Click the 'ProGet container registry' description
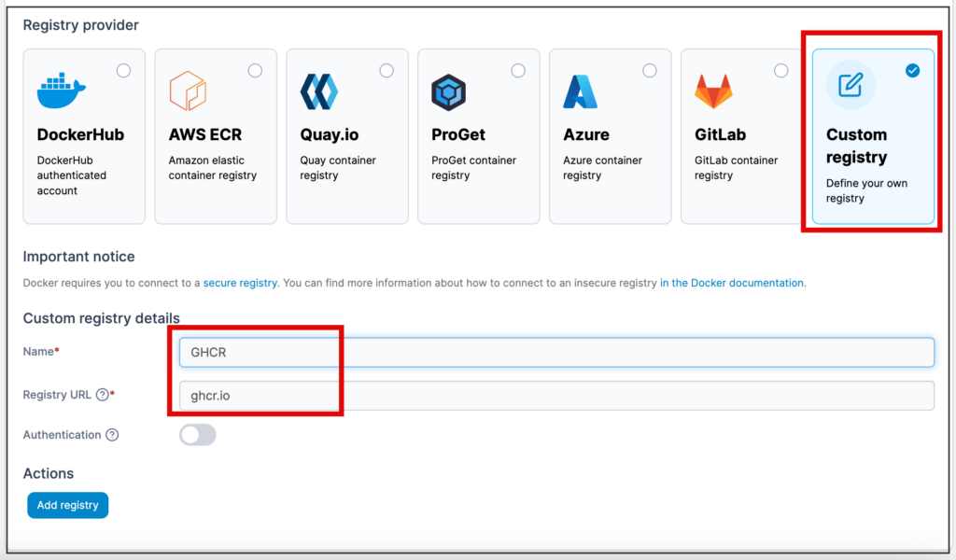This screenshot has width=956, height=560. pos(473,168)
